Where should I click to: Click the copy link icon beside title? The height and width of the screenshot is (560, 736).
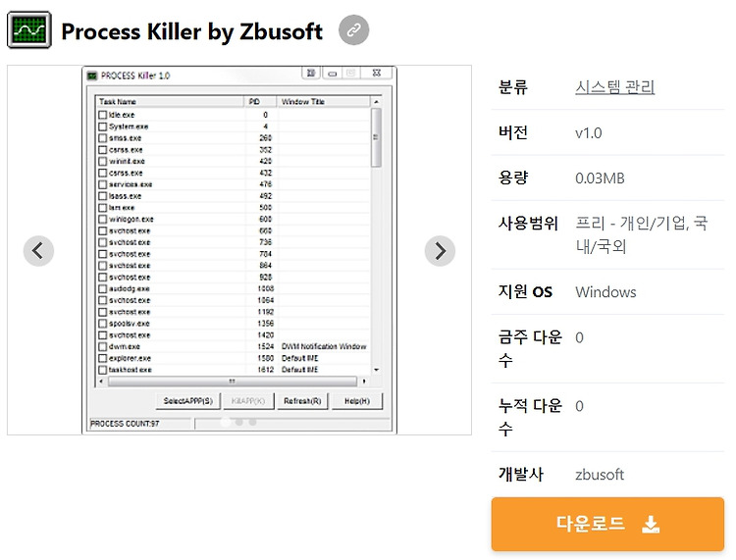tap(353, 30)
